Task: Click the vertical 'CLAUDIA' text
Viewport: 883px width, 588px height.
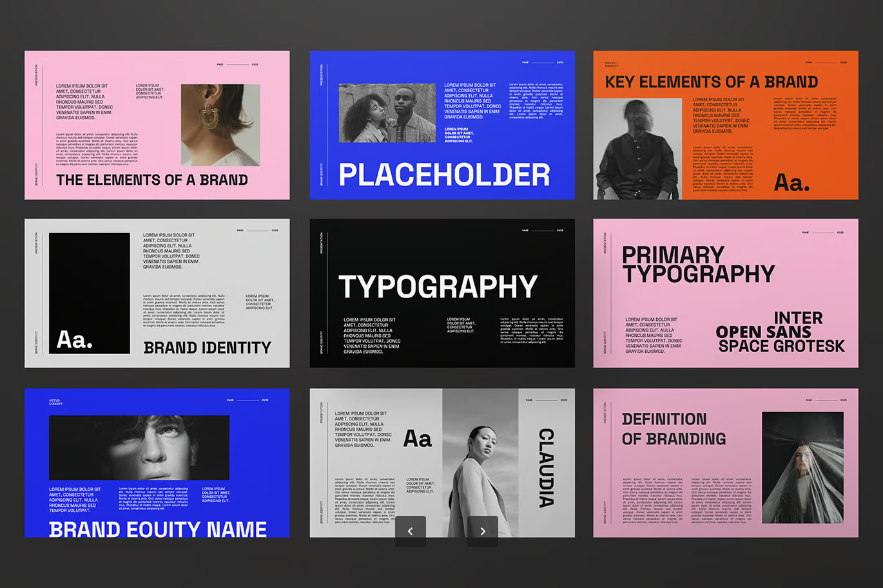Action: pyautogui.click(x=546, y=468)
